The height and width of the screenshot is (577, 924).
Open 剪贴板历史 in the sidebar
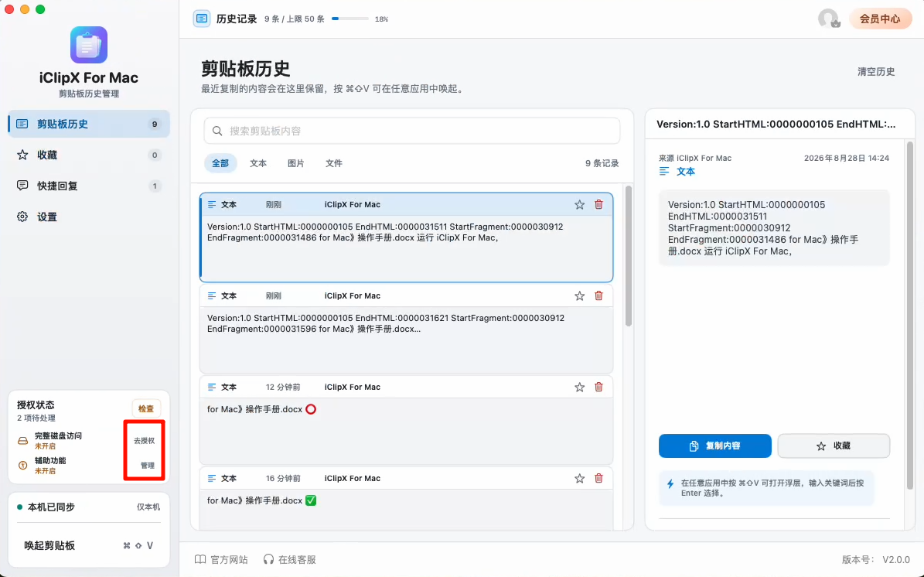[x=89, y=124]
